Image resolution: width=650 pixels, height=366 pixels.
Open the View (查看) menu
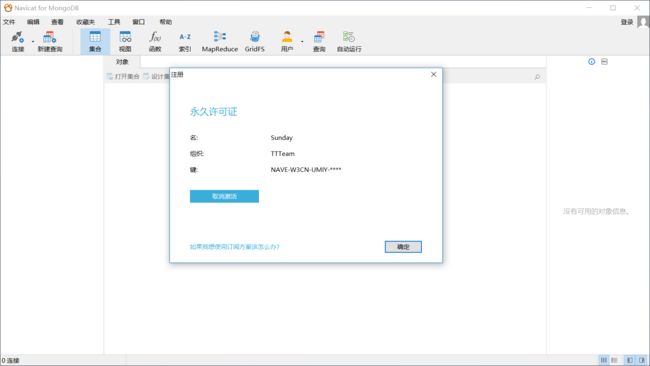[57, 22]
